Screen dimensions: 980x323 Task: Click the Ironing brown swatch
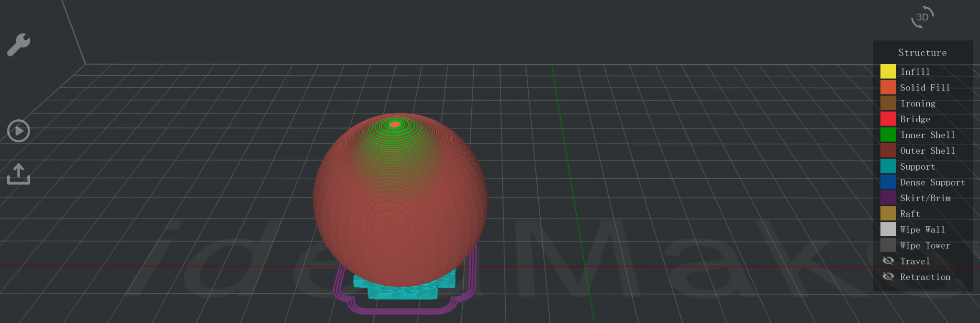pos(888,103)
